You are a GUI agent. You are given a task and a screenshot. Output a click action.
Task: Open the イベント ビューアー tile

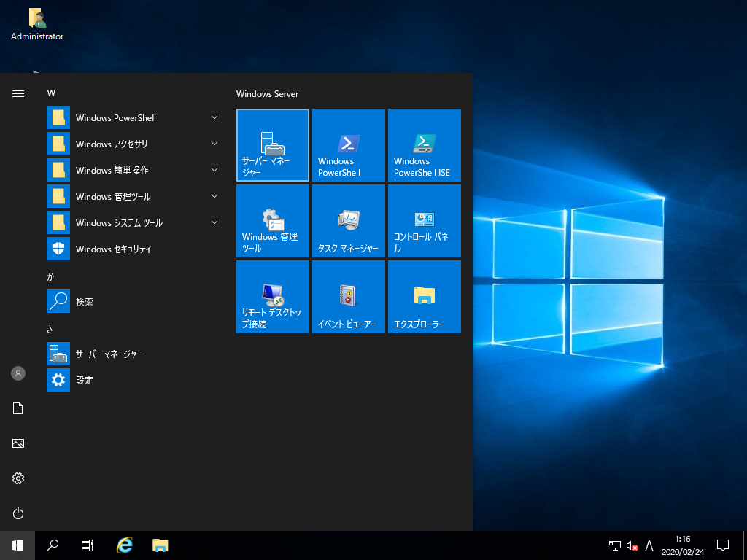[x=348, y=296]
